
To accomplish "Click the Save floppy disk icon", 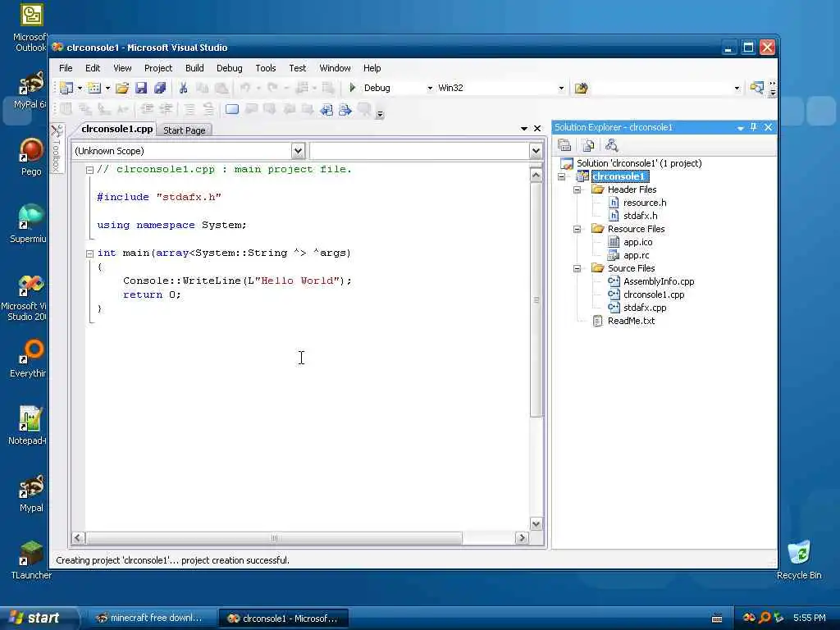I will point(141,88).
